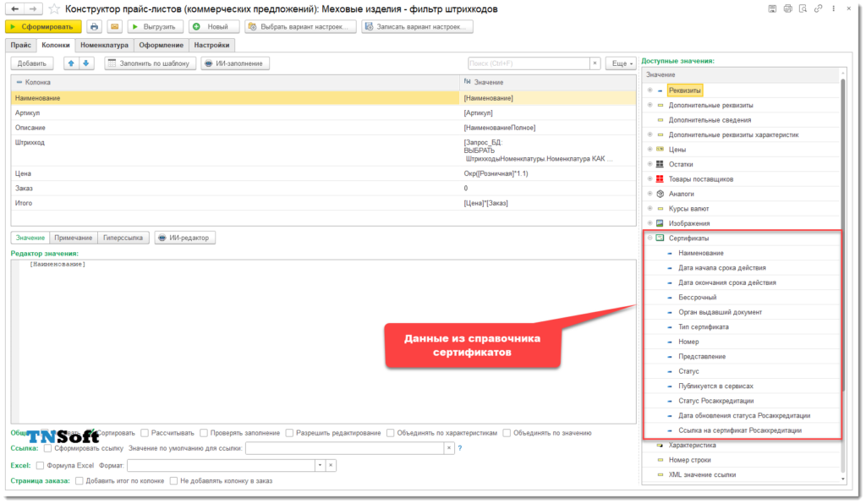Enable the Сформировать ссылку checkbox

click(47, 448)
